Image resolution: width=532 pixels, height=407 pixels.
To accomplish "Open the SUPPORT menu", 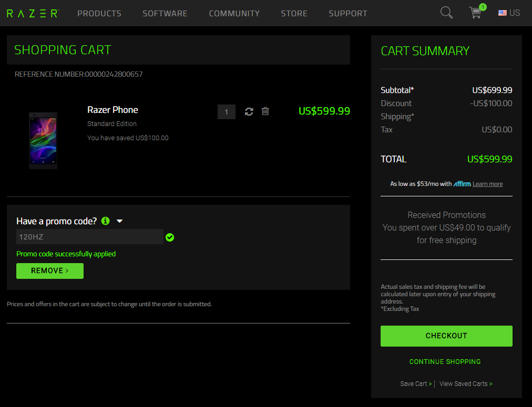I will 347,13.
